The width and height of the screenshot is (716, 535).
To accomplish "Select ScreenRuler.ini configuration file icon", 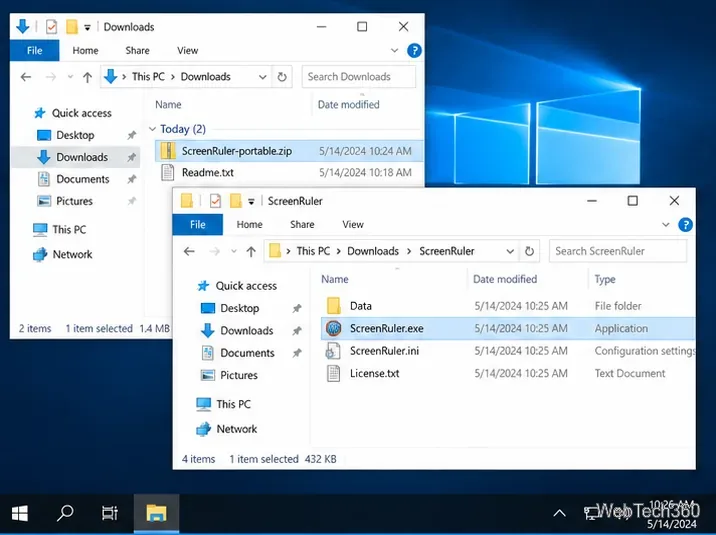I will (x=333, y=351).
